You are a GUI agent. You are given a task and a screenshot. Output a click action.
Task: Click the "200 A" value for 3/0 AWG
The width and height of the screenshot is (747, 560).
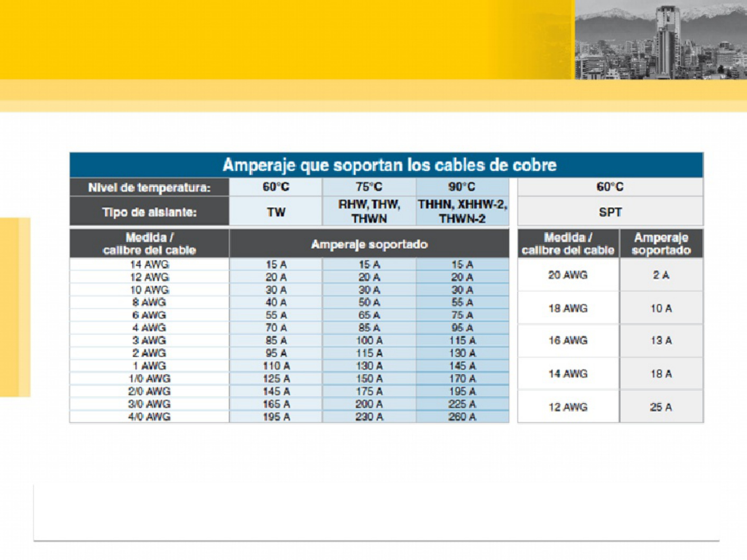369,404
